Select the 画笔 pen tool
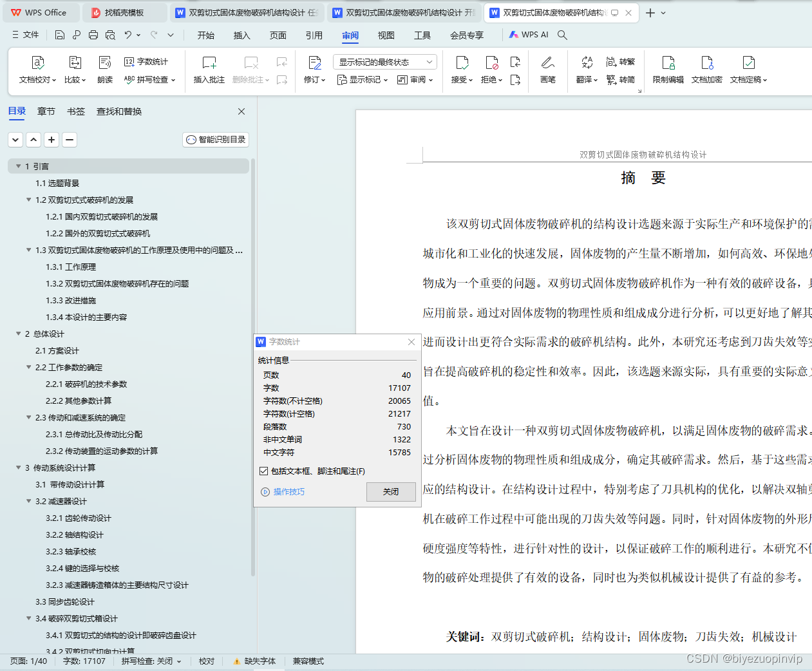This screenshot has width=812, height=671. click(548, 70)
